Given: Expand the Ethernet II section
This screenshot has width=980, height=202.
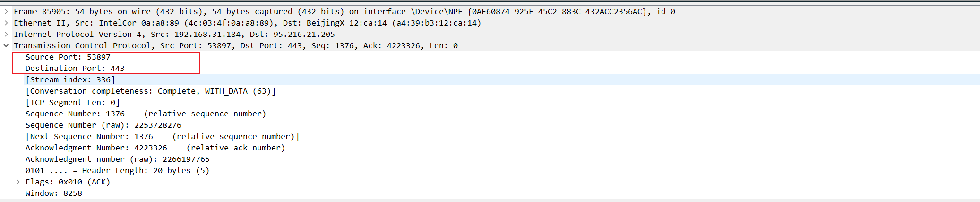Looking at the screenshot, I should (6, 23).
